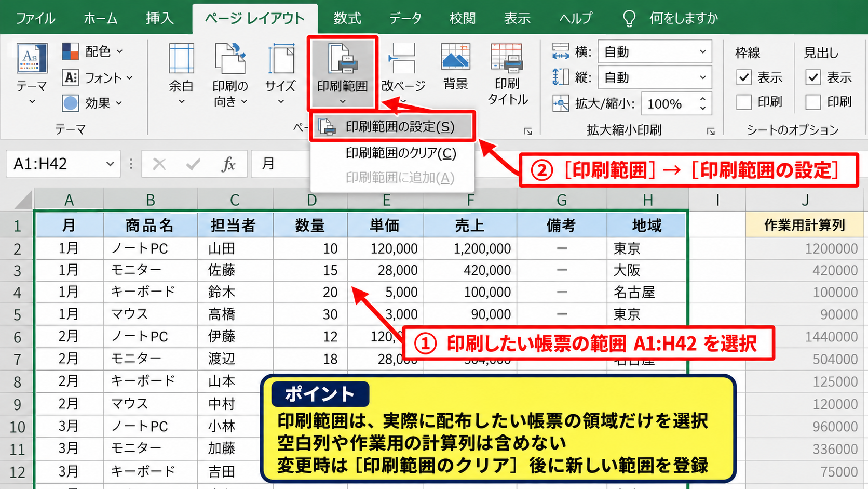Open the ページ設定 dialog launcher
The height and width of the screenshot is (489, 868).
pyautogui.click(x=528, y=131)
